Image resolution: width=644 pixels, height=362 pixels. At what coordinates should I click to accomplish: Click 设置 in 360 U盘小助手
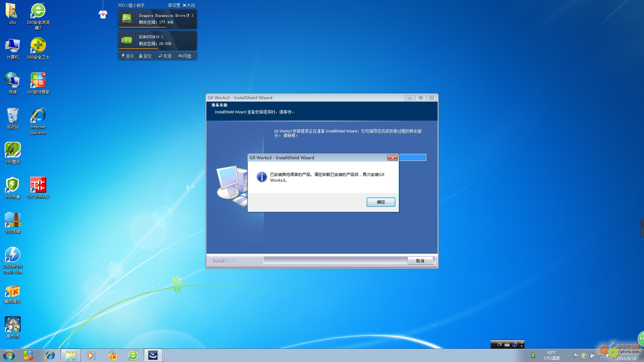coord(174,5)
